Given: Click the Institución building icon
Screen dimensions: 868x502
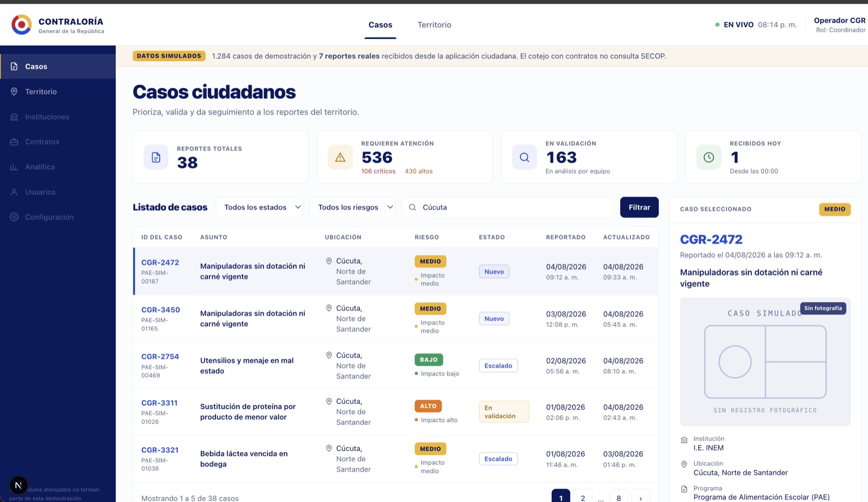Looking at the screenshot, I should pyautogui.click(x=684, y=440).
